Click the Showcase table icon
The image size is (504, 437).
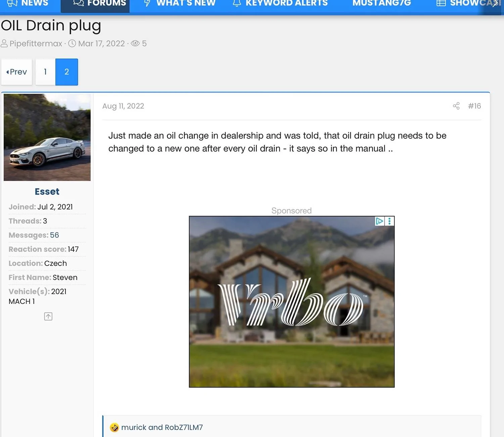tap(441, 3)
